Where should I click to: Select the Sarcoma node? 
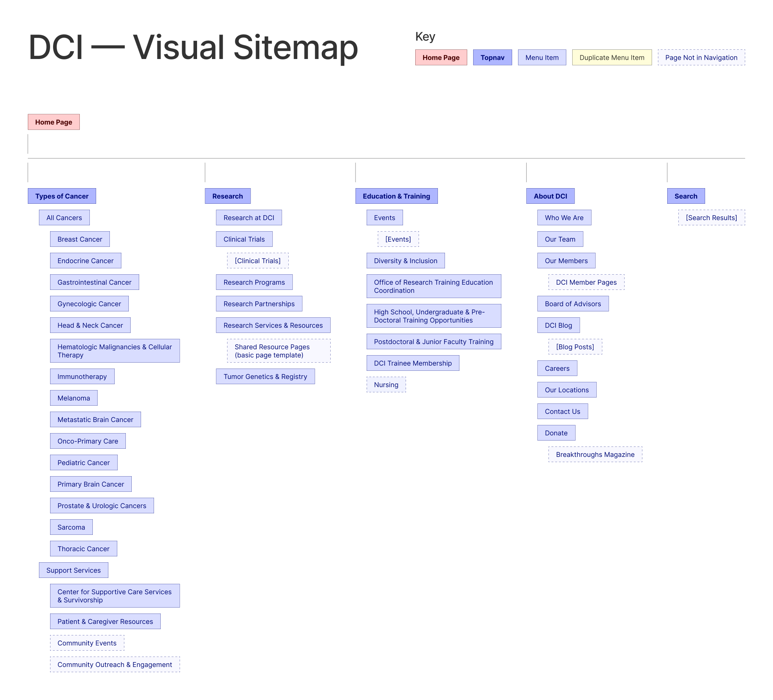point(71,527)
